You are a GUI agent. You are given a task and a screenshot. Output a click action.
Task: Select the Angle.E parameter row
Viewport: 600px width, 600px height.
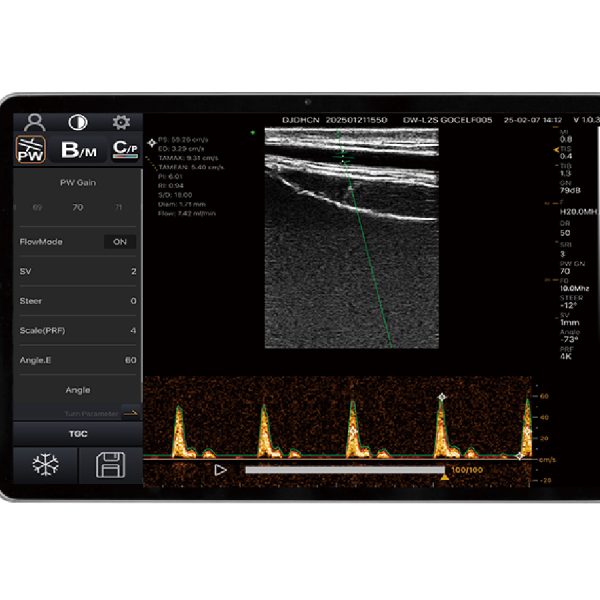click(77, 359)
